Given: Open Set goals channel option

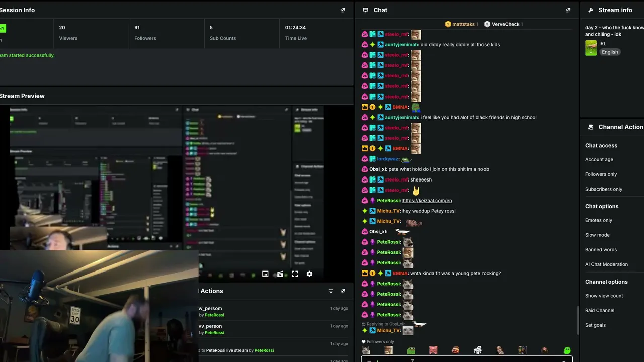Looking at the screenshot, I should 595,325.
